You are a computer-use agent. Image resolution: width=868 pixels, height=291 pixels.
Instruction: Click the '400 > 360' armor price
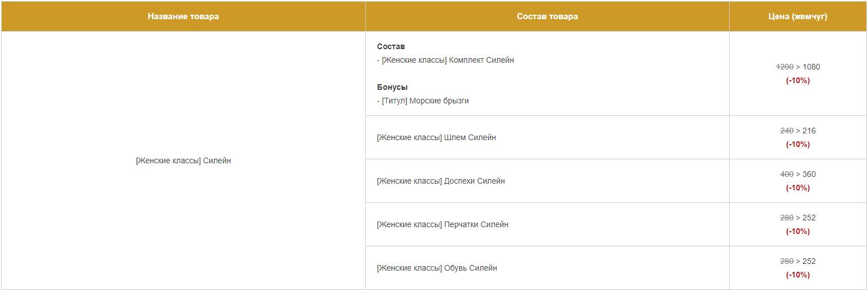tap(798, 174)
